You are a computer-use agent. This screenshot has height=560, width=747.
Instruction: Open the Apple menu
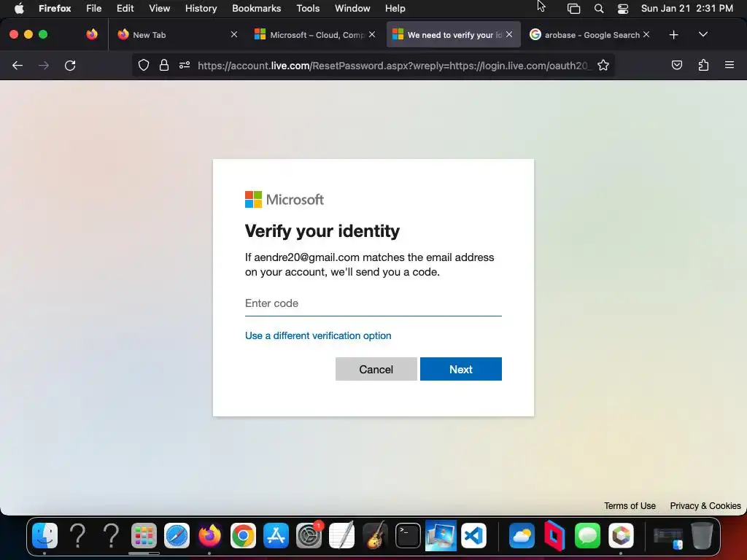pos(18,8)
